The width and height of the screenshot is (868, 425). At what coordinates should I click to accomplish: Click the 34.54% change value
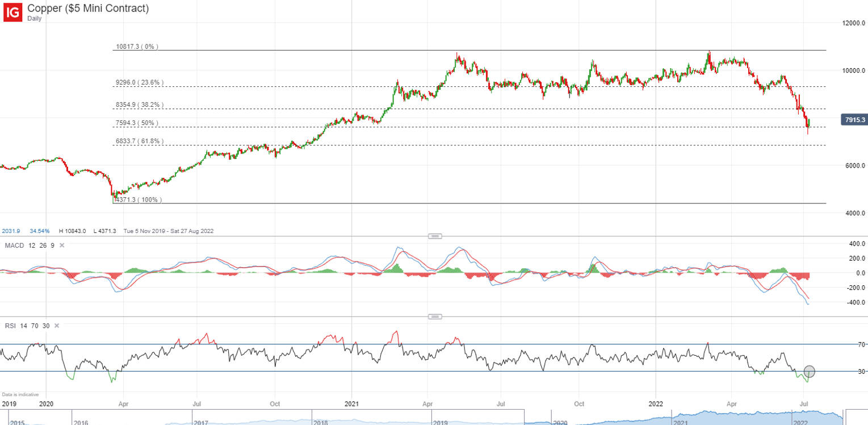pyautogui.click(x=39, y=231)
